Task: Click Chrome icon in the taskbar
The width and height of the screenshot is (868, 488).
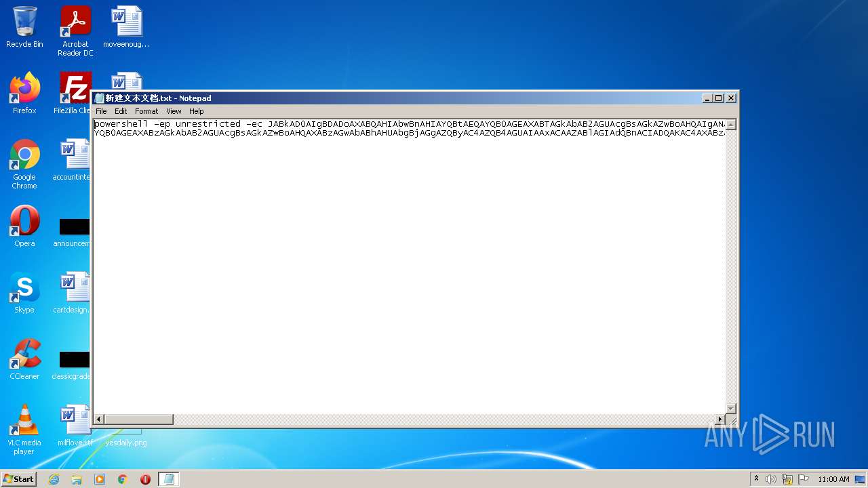Action: (x=123, y=479)
